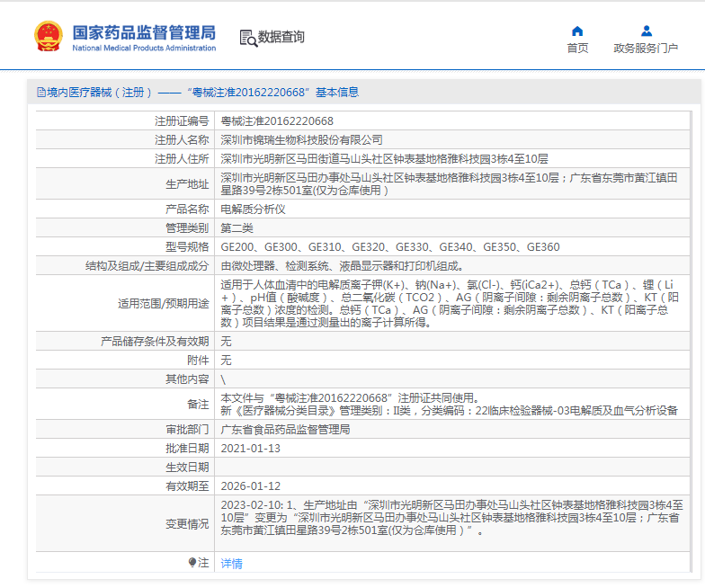Click the 管理类别 label
This screenshot has width=705, height=588.
click(x=187, y=228)
